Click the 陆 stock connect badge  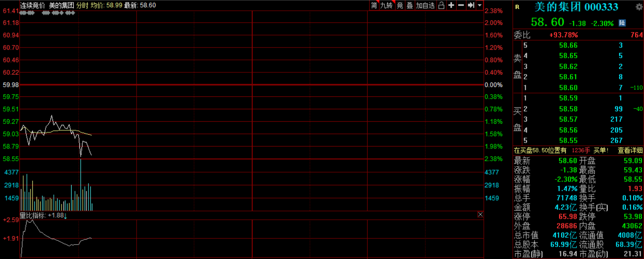tap(622, 23)
